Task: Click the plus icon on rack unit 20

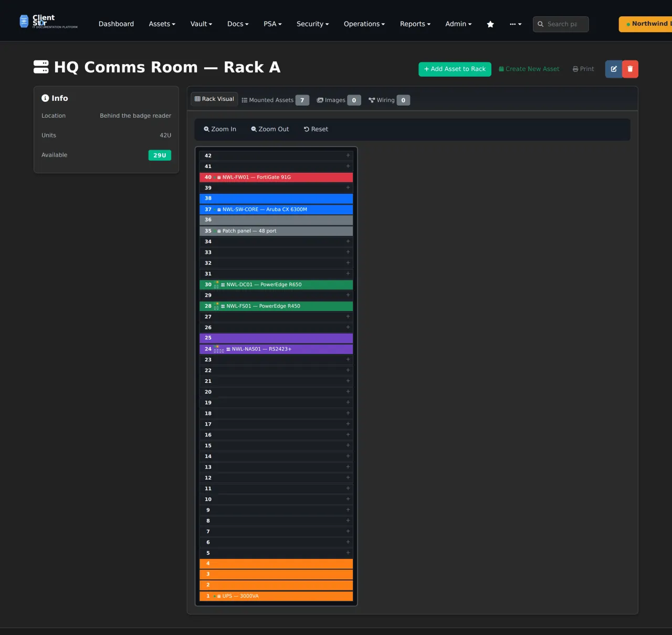Action: 348,391
